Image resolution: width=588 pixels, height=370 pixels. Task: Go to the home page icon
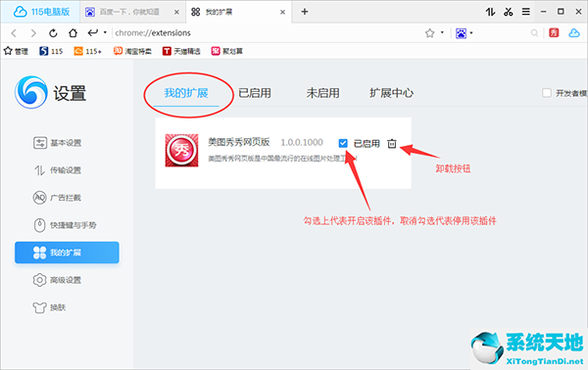[x=73, y=33]
